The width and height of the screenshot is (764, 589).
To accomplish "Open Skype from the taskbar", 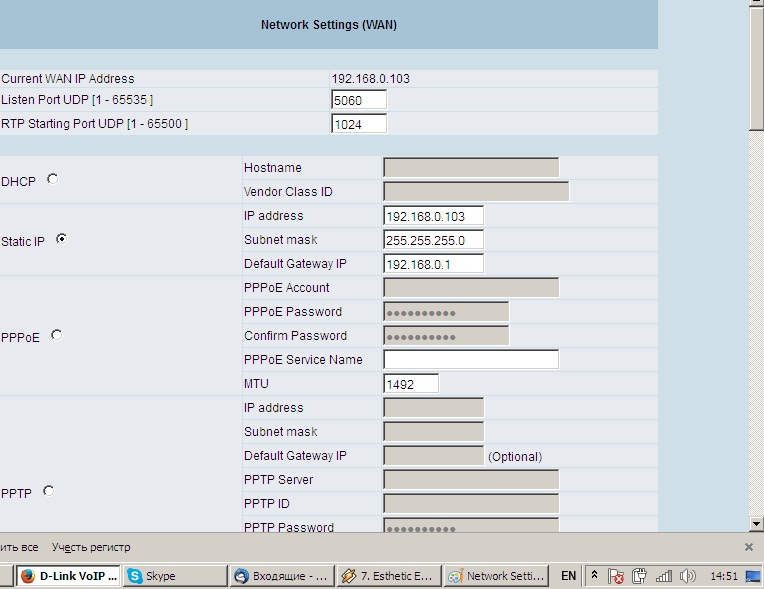I will [x=175, y=576].
